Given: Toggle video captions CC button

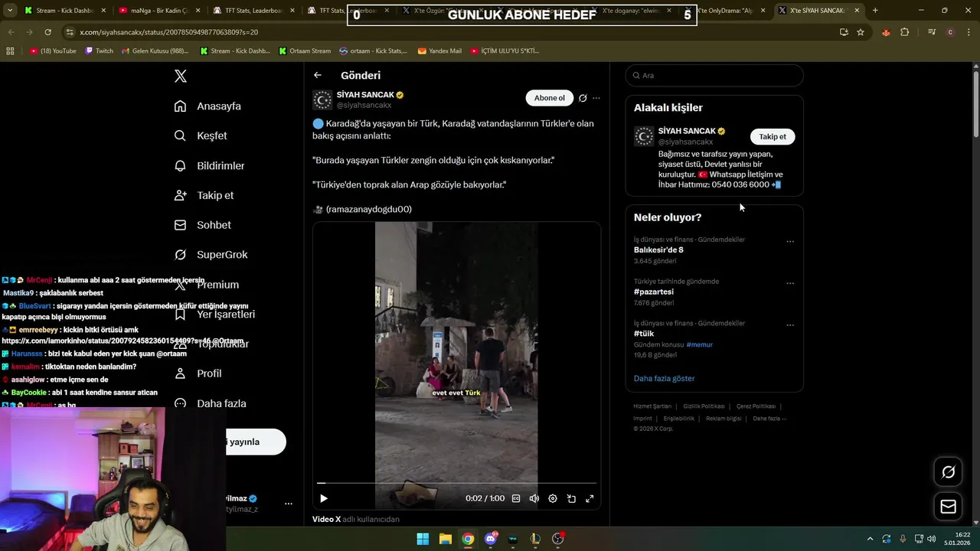Looking at the screenshot, I should tap(516, 498).
